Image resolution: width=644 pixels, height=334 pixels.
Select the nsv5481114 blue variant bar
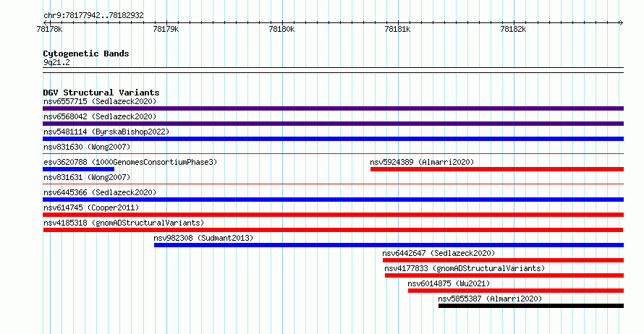pos(333,139)
